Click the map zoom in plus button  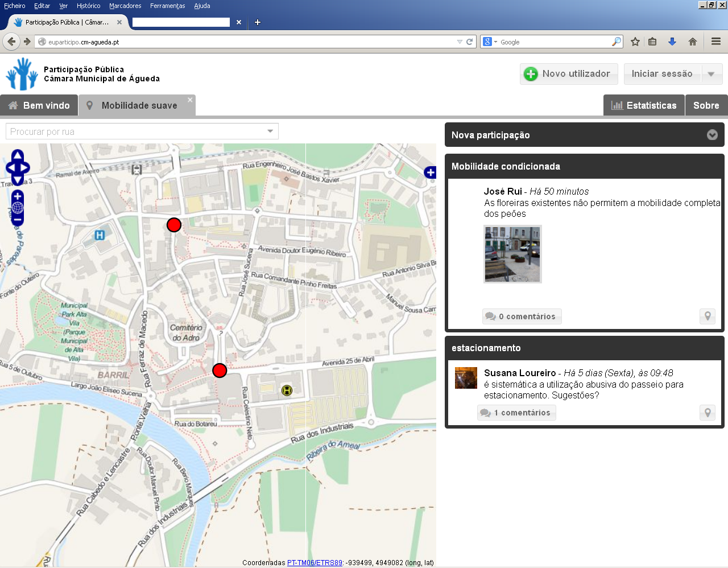[x=18, y=196]
